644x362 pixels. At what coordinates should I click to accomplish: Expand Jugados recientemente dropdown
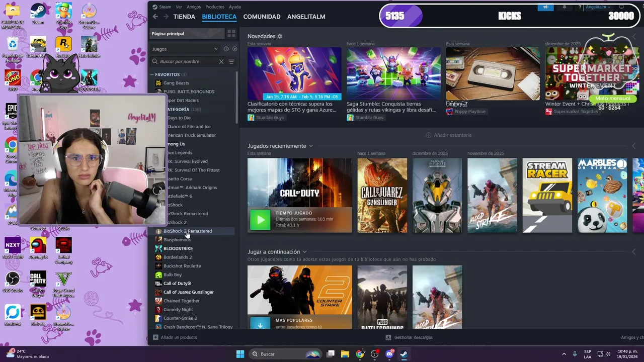coord(311,146)
